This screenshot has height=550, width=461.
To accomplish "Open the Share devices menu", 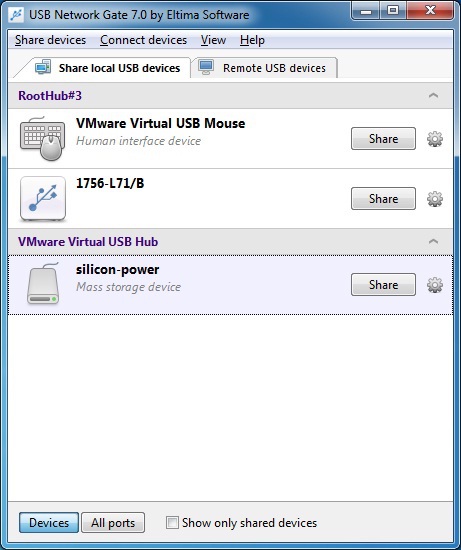I will [x=51, y=40].
